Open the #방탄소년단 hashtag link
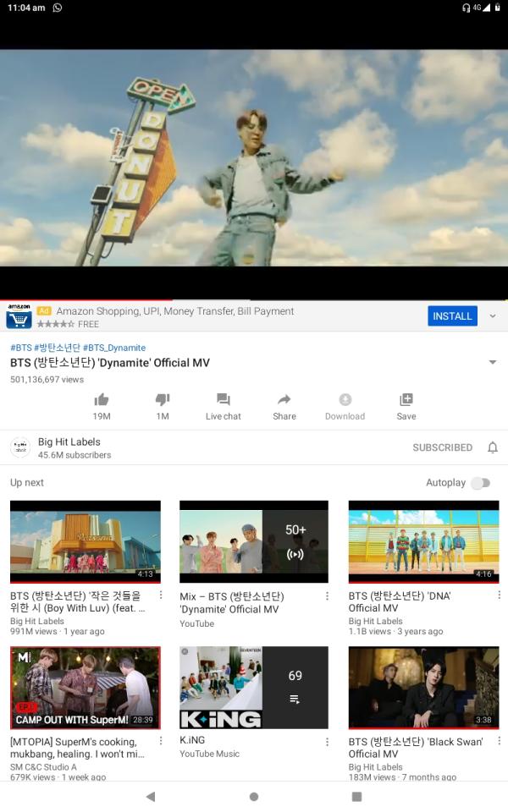The image size is (508, 812). (x=58, y=348)
